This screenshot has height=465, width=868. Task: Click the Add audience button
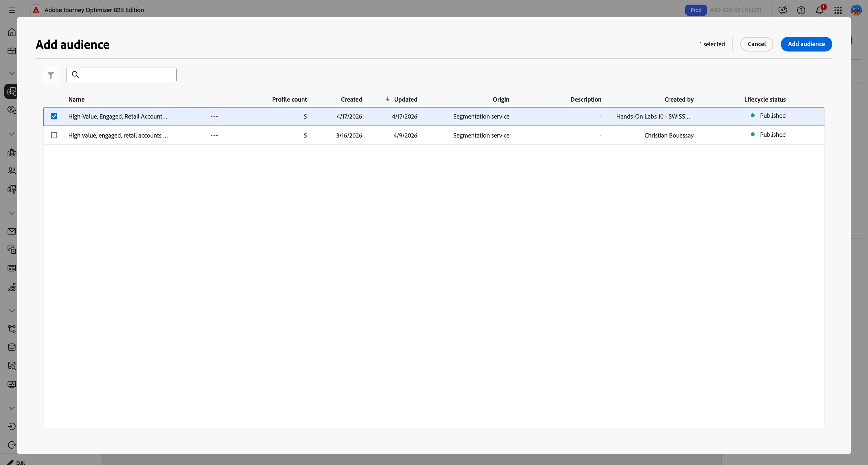806,44
